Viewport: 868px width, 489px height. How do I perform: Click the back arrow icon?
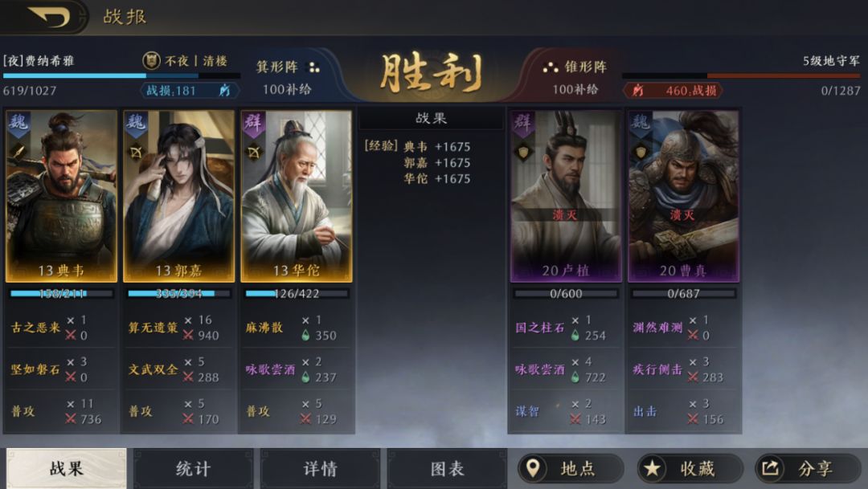click(x=48, y=17)
